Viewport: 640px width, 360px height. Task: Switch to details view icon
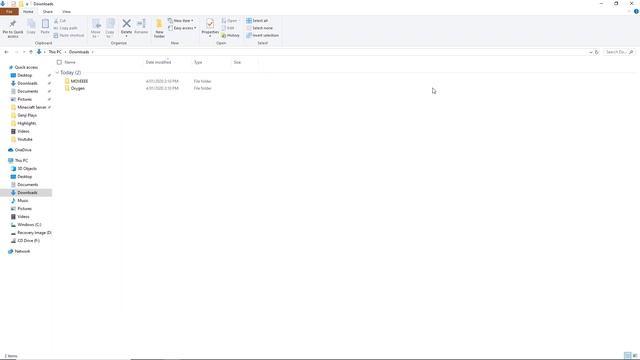(627, 356)
